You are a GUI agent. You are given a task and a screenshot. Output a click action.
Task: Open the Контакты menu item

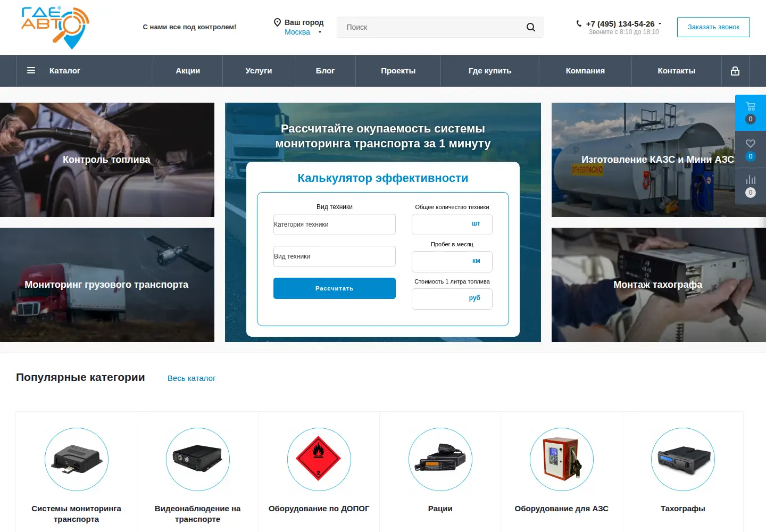coord(677,71)
